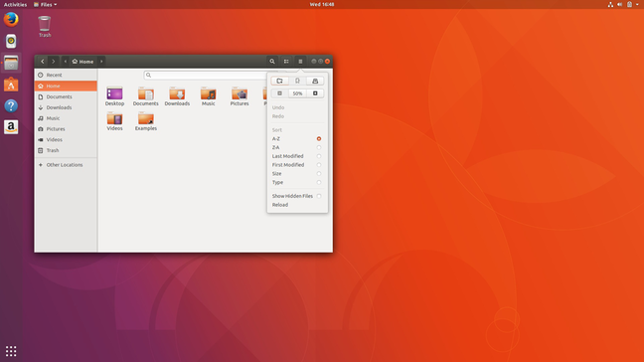Expand path with arrow right of Home
This screenshot has width=644, height=362.
pos(101,62)
